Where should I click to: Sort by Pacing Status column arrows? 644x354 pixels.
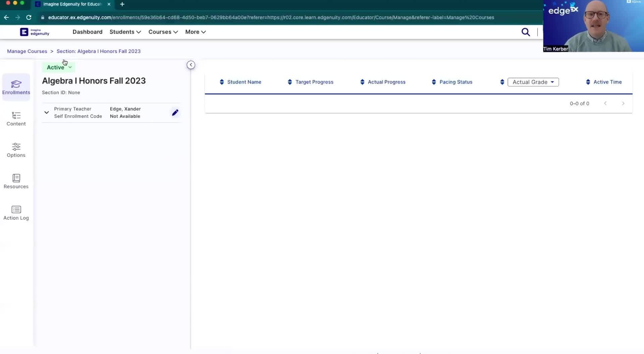pyautogui.click(x=434, y=82)
